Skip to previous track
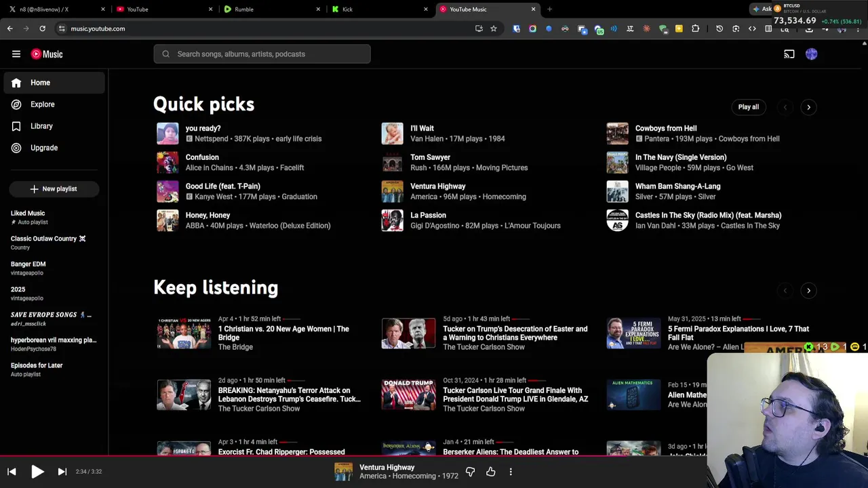Viewport: 868px width, 488px height. (x=12, y=472)
